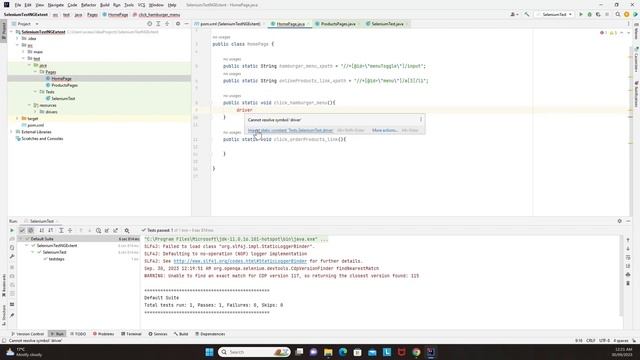Open the user account dropdown in toolbar
The image size is (640, 360).
[514, 14]
